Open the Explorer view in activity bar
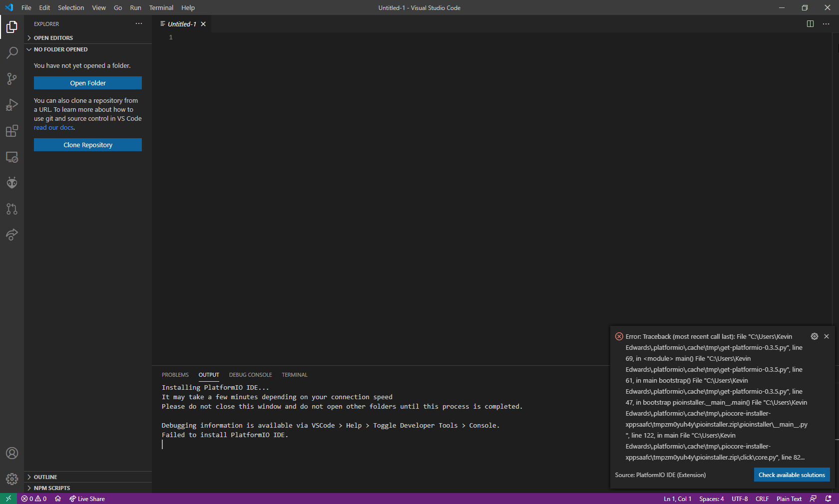Image resolution: width=839 pixels, height=504 pixels. [x=12, y=27]
